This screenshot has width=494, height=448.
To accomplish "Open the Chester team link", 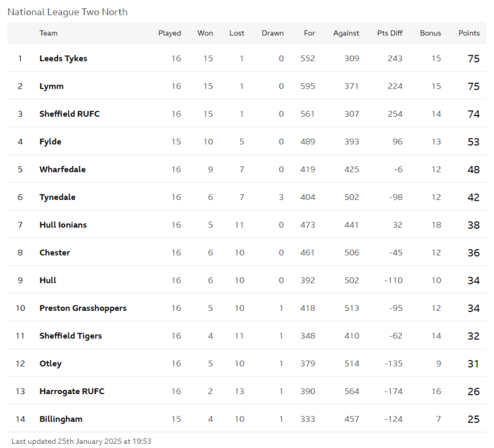I will 54,253.
